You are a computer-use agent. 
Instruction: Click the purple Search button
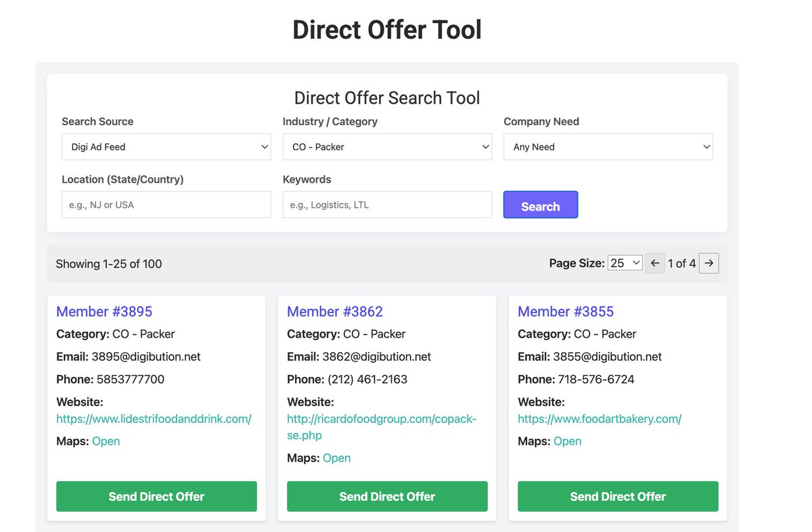(x=541, y=205)
